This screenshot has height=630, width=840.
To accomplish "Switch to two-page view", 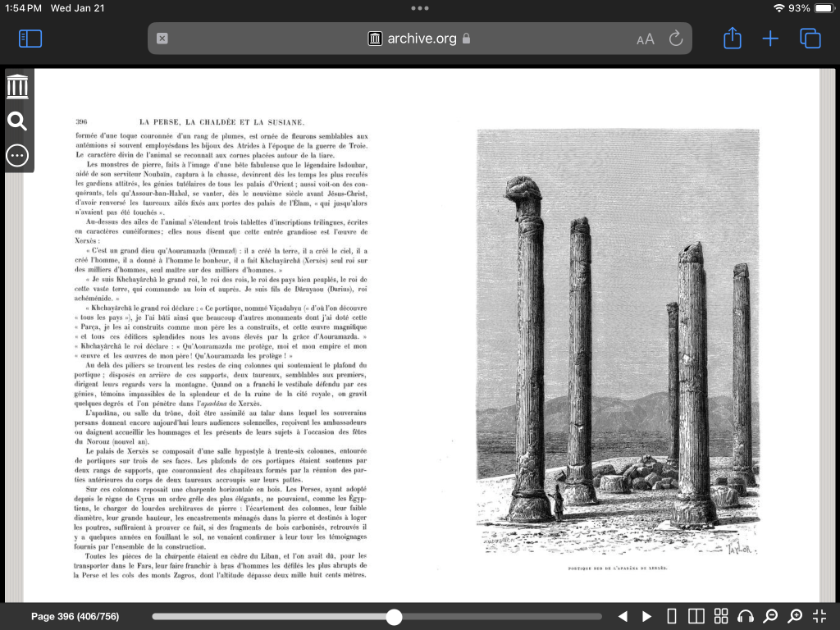I will (x=696, y=616).
